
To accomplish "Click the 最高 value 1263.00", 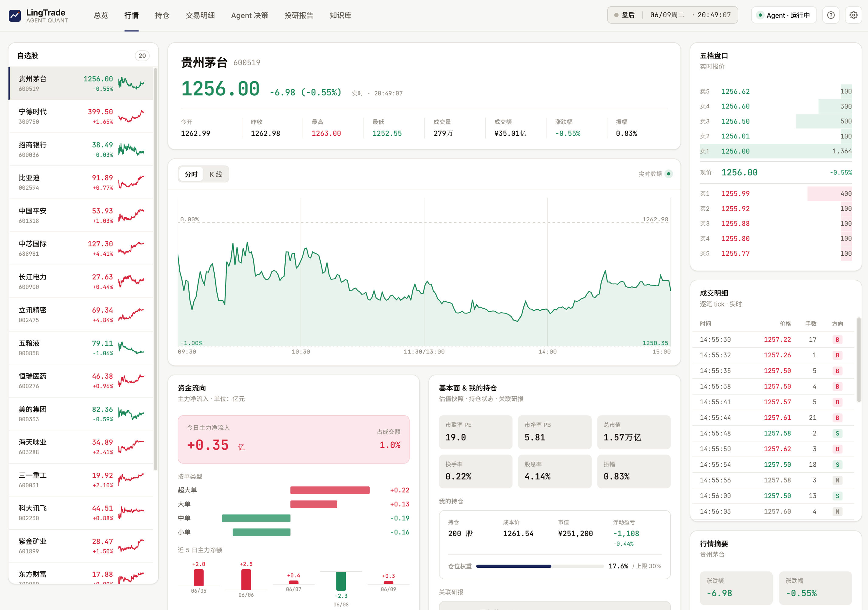I will pos(326,133).
